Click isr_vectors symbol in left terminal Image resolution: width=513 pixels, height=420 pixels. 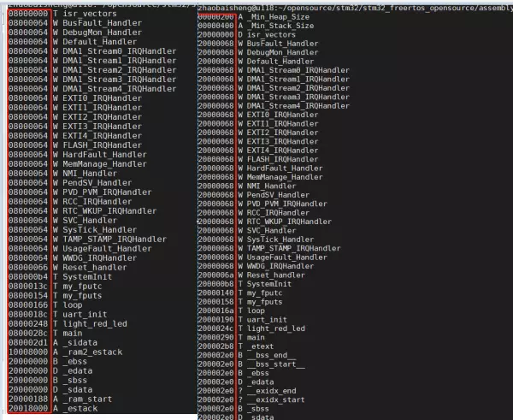click(90, 14)
